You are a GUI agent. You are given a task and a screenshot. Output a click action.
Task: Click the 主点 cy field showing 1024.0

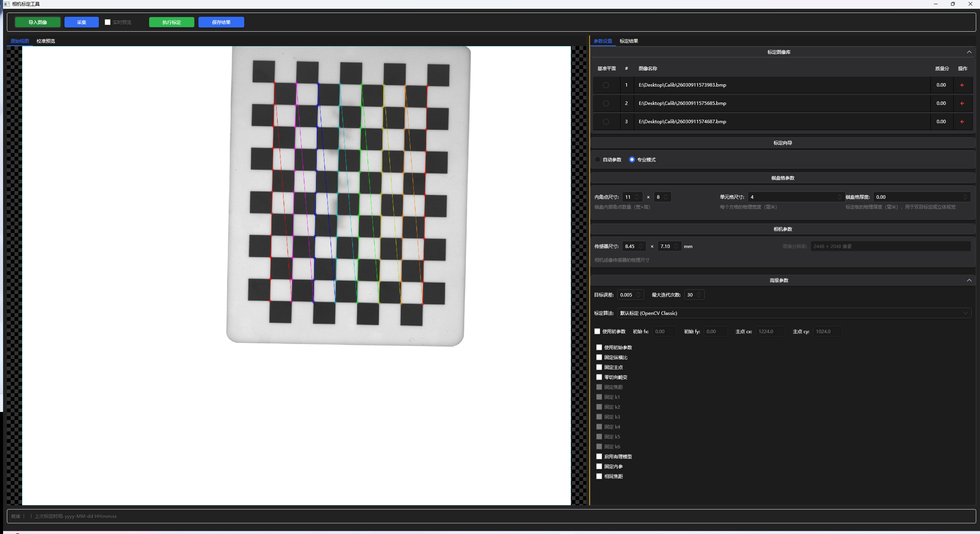(827, 331)
